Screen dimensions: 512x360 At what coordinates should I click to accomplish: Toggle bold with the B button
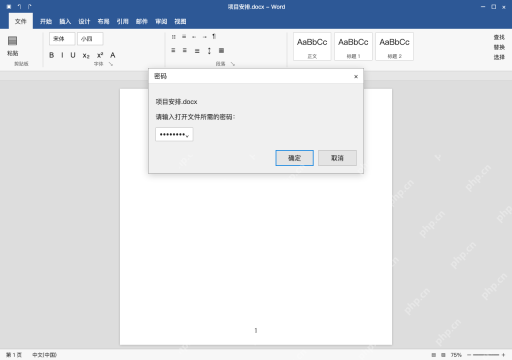[51, 55]
